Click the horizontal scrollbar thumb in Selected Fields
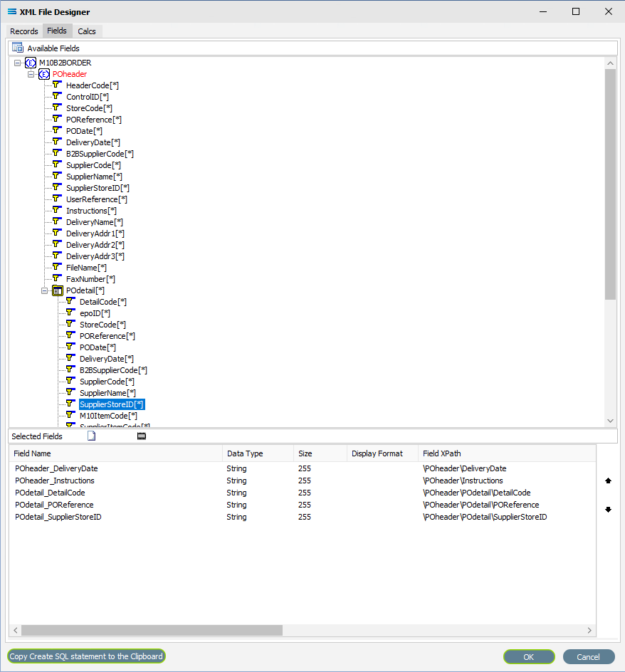Image resolution: width=625 pixels, height=672 pixels. [x=152, y=630]
